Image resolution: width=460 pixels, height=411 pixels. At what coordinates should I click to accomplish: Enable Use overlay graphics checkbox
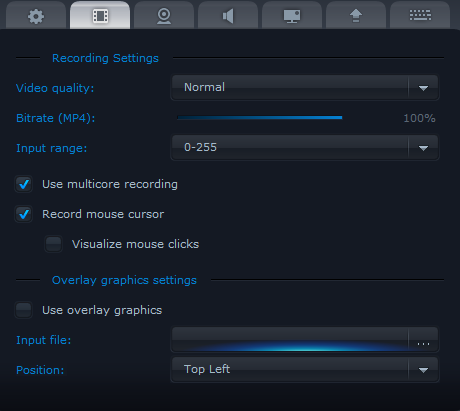pos(24,310)
